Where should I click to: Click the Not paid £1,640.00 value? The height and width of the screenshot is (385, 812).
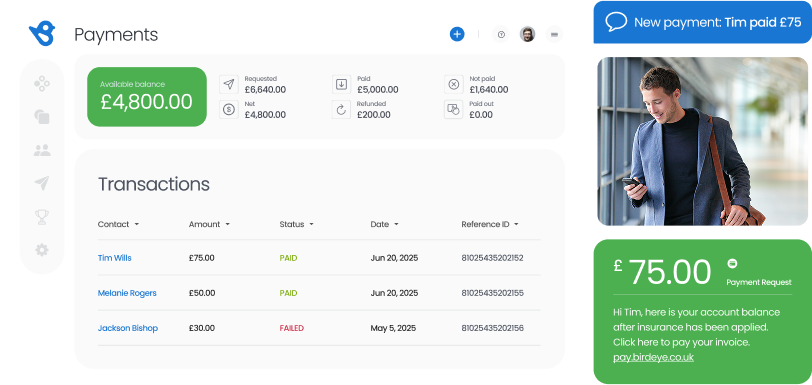[489, 90]
